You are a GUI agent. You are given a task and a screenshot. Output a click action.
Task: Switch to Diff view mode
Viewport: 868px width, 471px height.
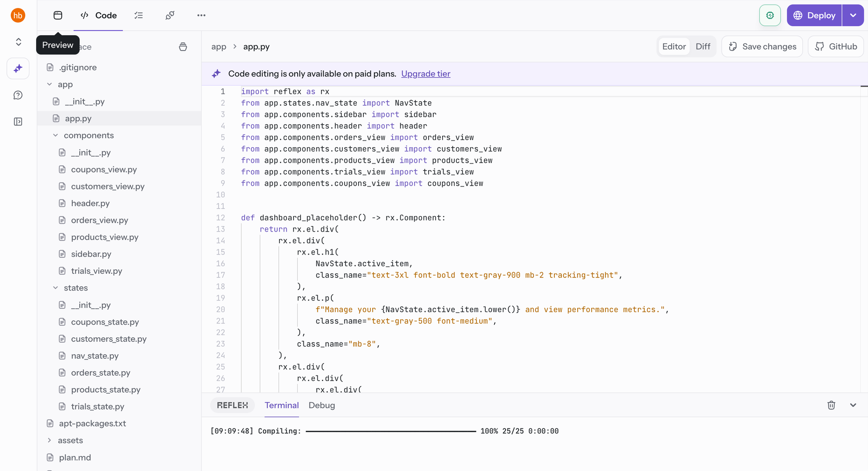click(x=702, y=46)
